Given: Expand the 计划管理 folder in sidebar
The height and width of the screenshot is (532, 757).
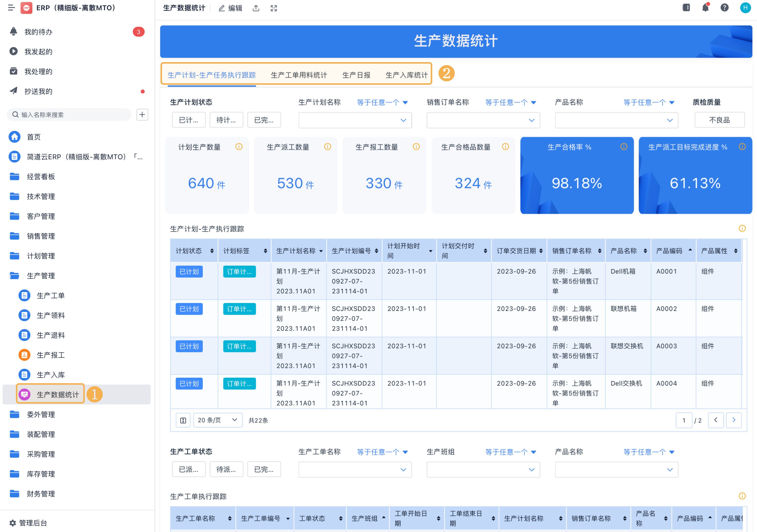Looking at the screenshot, I should [x=41, y=256].
